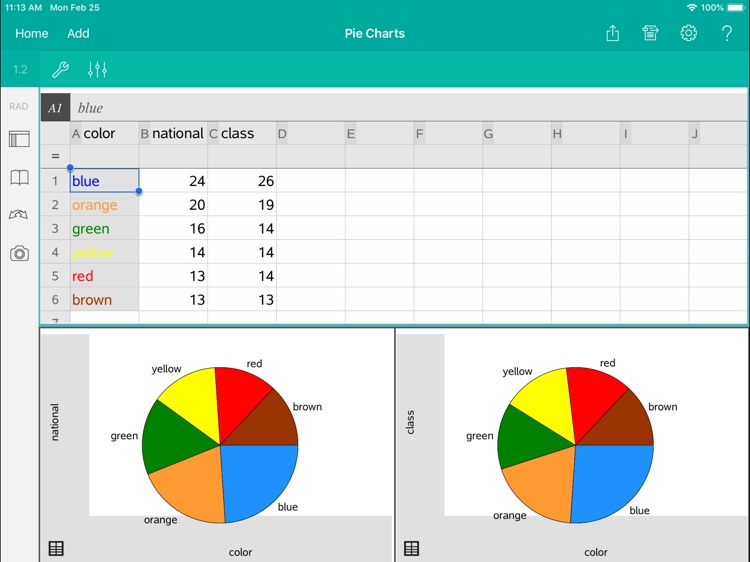The image size is (750, 562).
Task: Select column C class header
Action: (242, 133)
